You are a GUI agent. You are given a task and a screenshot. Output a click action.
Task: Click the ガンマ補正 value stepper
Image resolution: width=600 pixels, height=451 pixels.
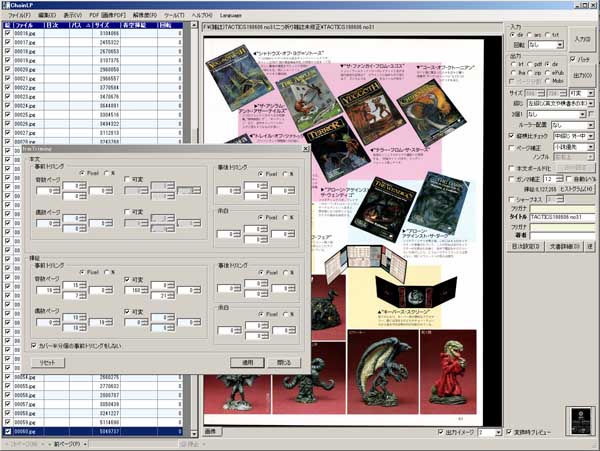coord(559,179)
